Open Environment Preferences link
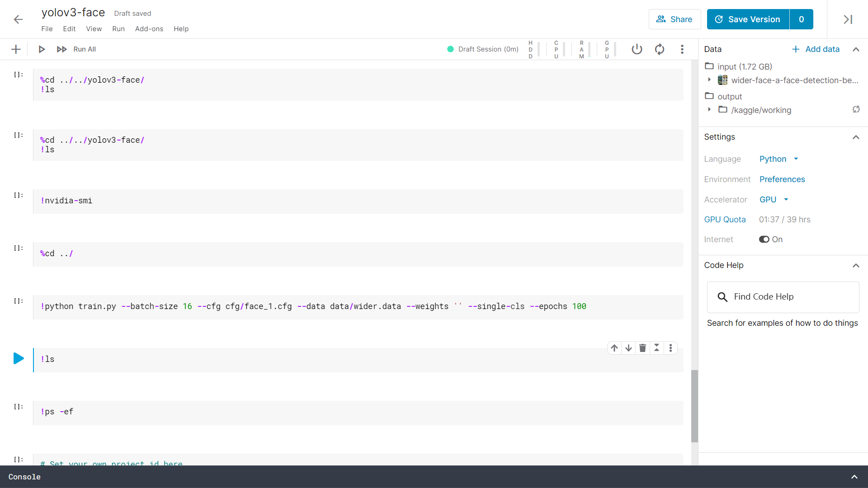Image resolution: width=868 pixels, height=488 pixels. 782,179
